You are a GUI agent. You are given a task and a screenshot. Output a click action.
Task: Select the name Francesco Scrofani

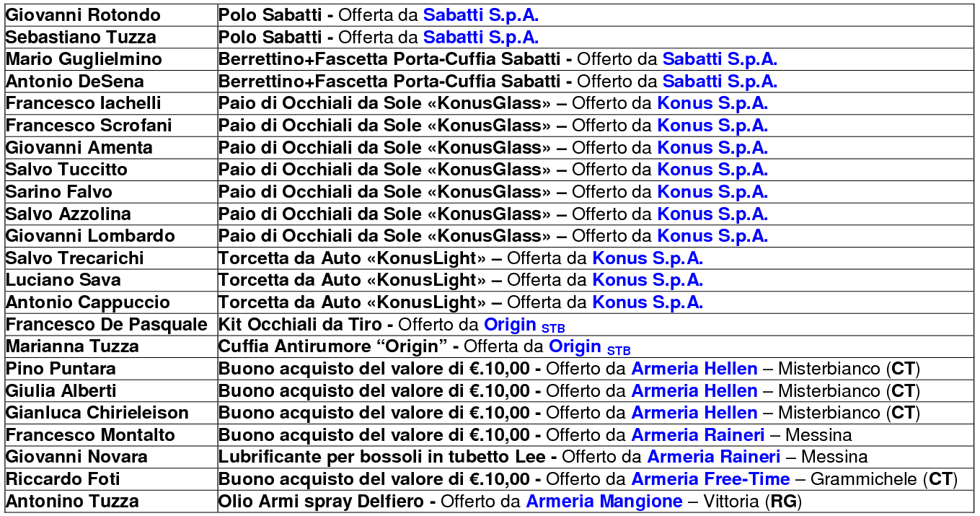pyautogui.click(x=89, y=126)
